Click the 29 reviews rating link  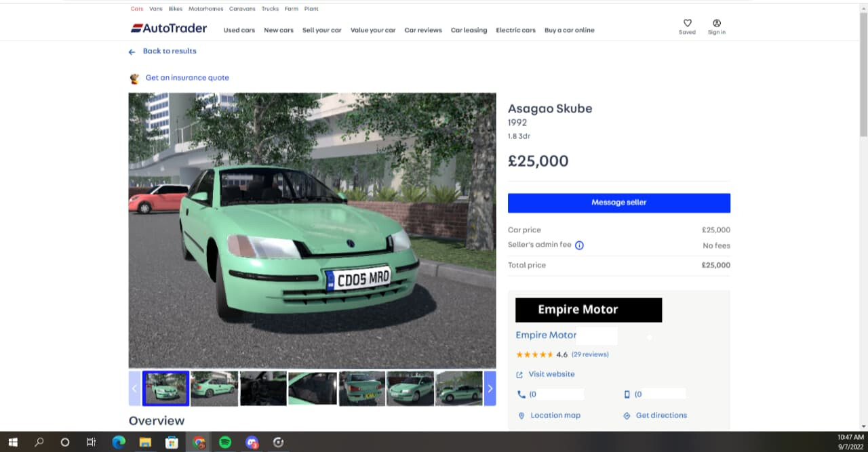point(590,354)
